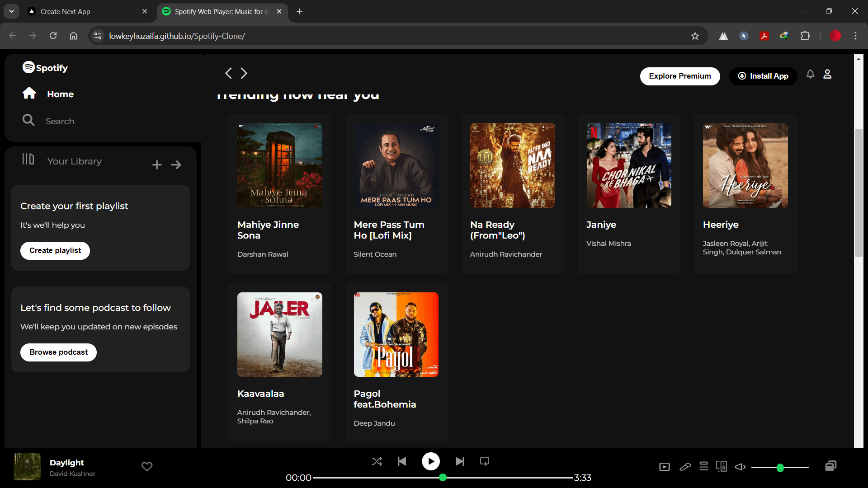Expand Your Library with the arrow
This screenshot has height=488, width=868.
(x=176, y=165)
